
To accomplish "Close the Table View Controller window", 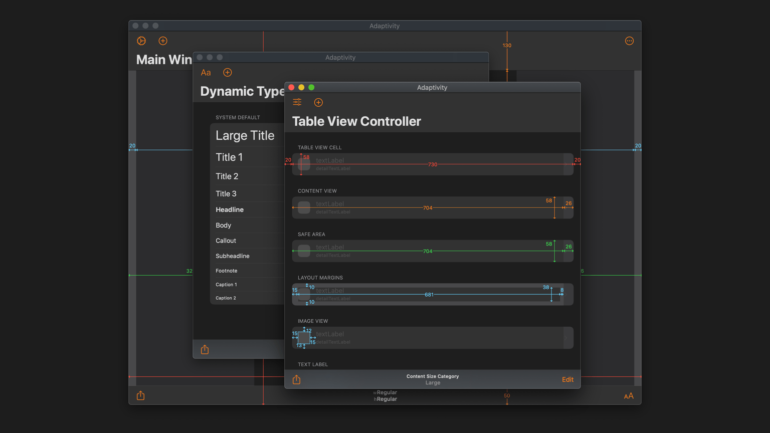I will coord(291,87).
